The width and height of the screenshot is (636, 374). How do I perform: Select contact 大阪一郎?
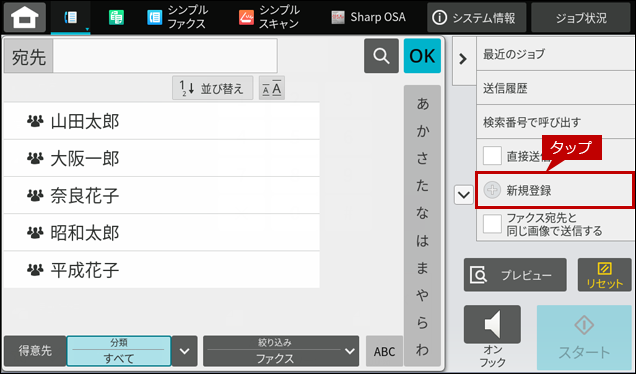(x=161, y=158)
